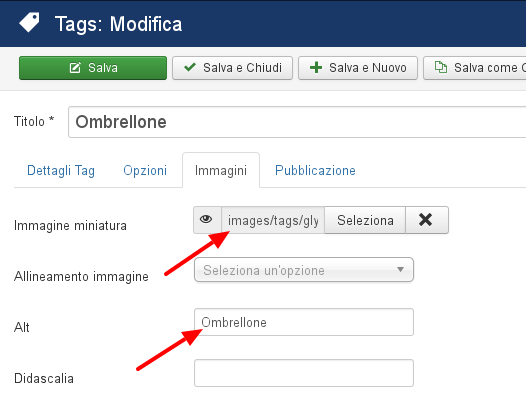The width and height of the screenshot is (526, 403).
Task: Click the copy icon on Salva come Copia
Action: [441, 67]
